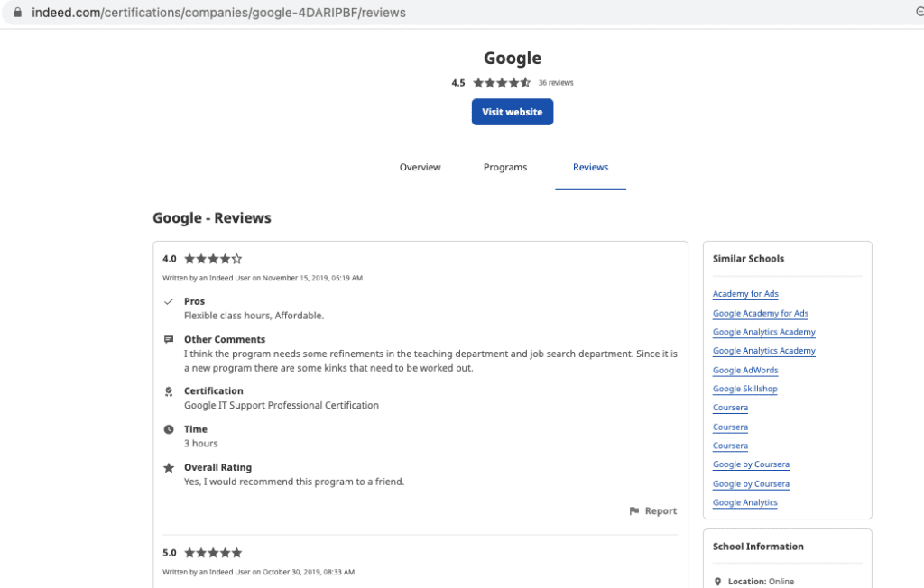Open the Google by Coursera link
This screenshot has height=588, width=924.
pos(751,464)
